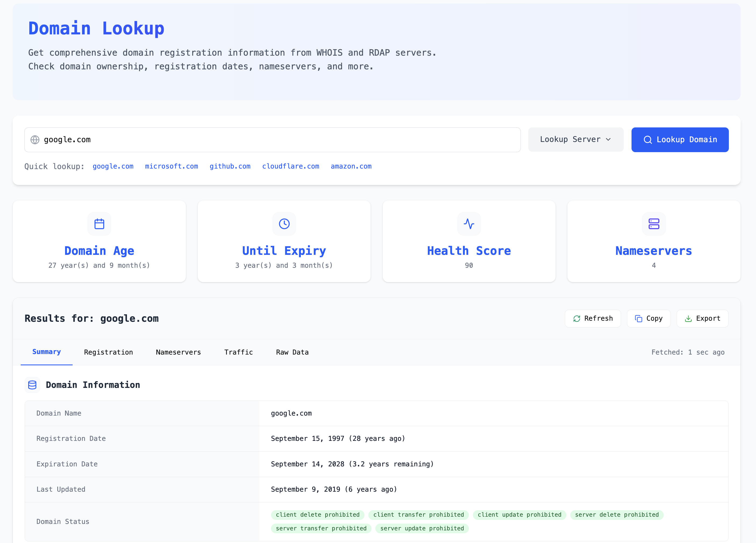
Task: Pick the cloudflare.com quick lookup link
Action: tap(290, 166)
